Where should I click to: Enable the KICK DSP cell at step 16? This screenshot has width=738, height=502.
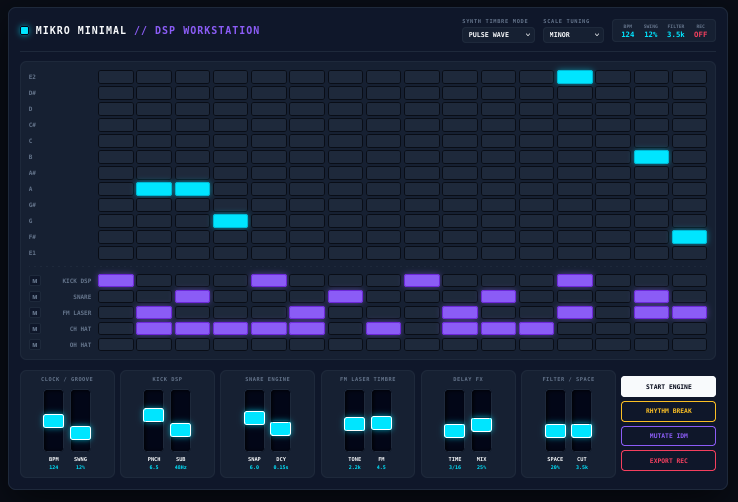pyautogui.click(x=690, y=281)
